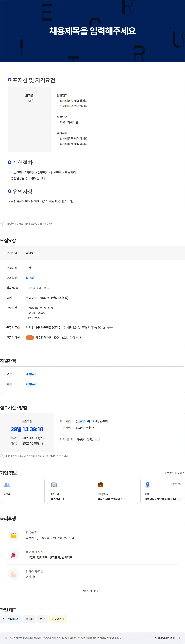This screenshot has height=644, width=185.
Task: Select the 외식 직무채용관 tag
Action: 11,619
